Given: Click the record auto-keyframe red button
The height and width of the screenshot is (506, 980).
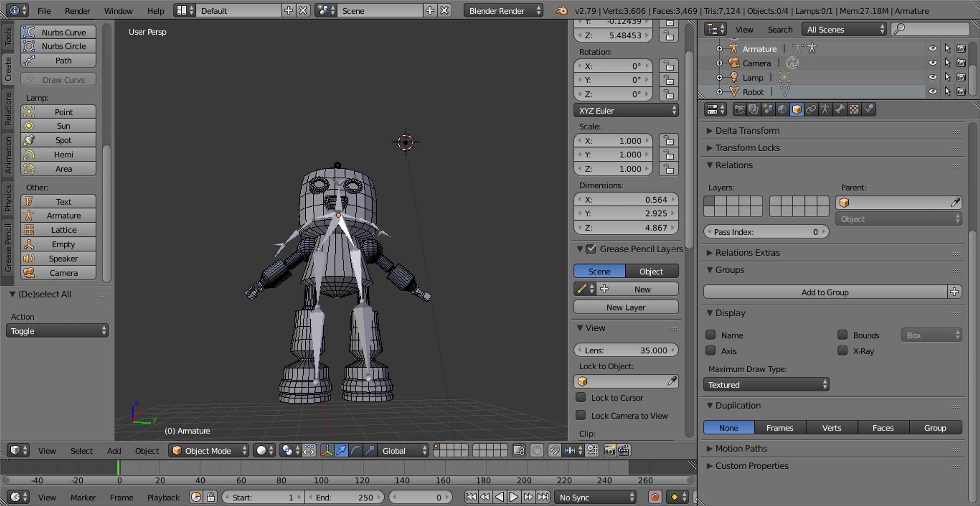Looking at the screenshot, I should pos(655,497).
